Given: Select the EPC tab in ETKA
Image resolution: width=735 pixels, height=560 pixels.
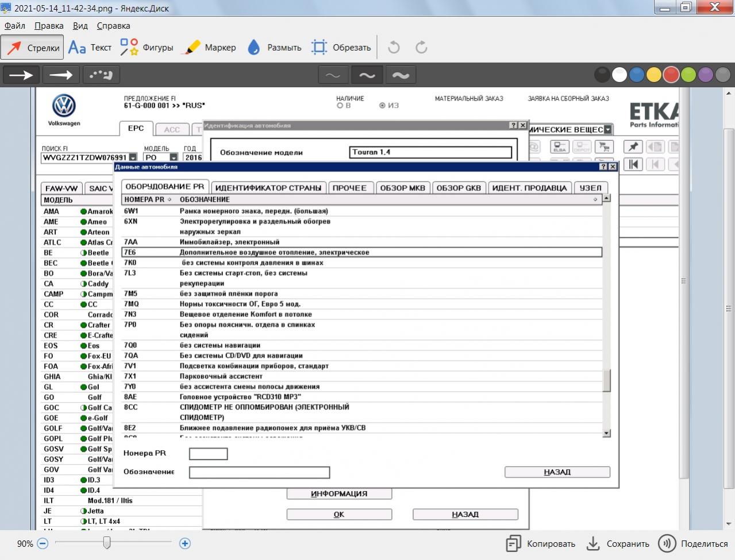Looking at the screenshot, I should tap(136, 129).
